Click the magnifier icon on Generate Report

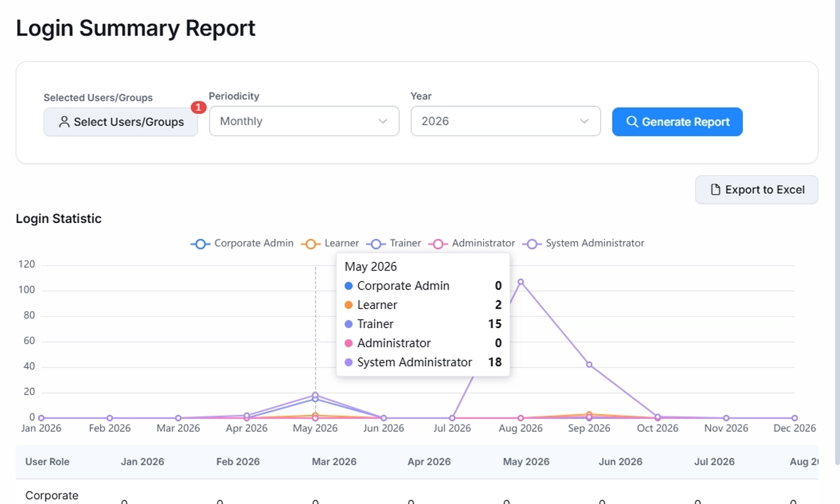632,122
